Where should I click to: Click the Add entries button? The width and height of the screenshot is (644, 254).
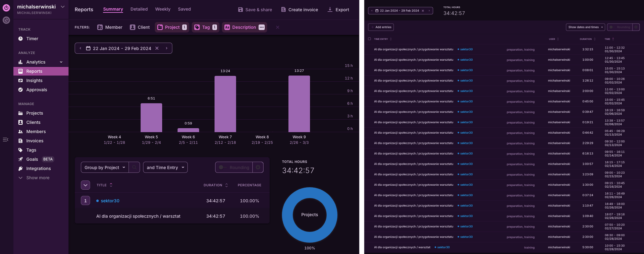[x=381, y=27]
